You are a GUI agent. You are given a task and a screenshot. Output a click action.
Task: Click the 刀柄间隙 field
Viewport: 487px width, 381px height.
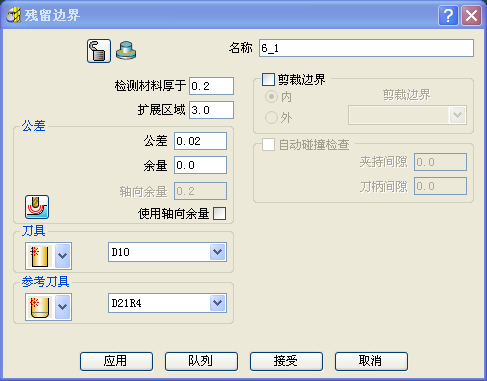pyautogui.click(x=440, y=186)
